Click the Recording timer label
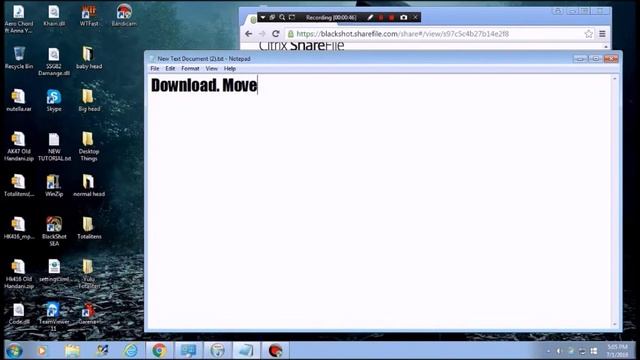Screen dimensions: 640x360 331,18
